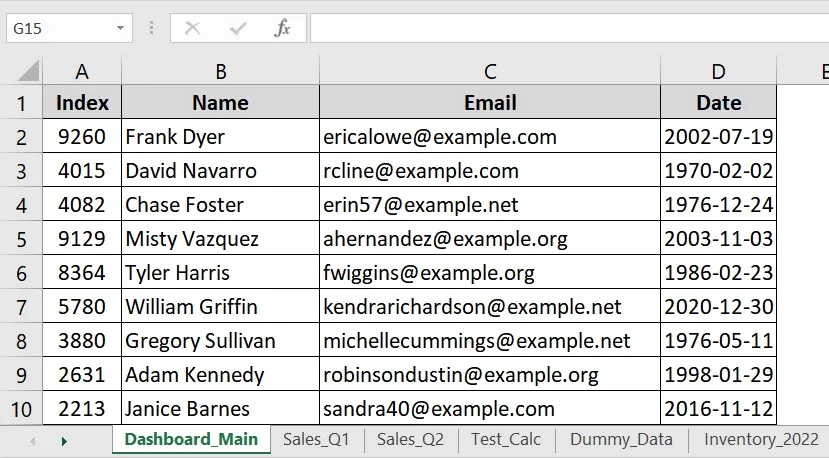Select fwiggins@example.org cell
Screen dimensions: 829x458
(x=490, y=272)
